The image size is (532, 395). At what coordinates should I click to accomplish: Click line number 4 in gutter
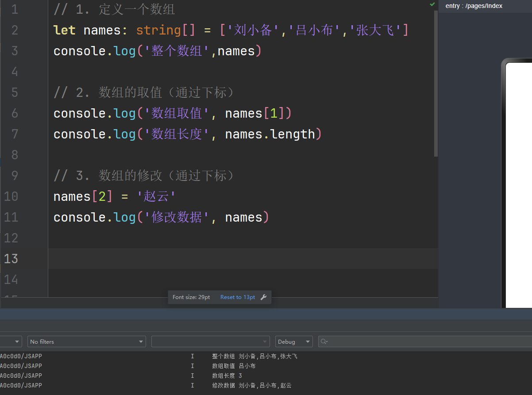point(15,72)
